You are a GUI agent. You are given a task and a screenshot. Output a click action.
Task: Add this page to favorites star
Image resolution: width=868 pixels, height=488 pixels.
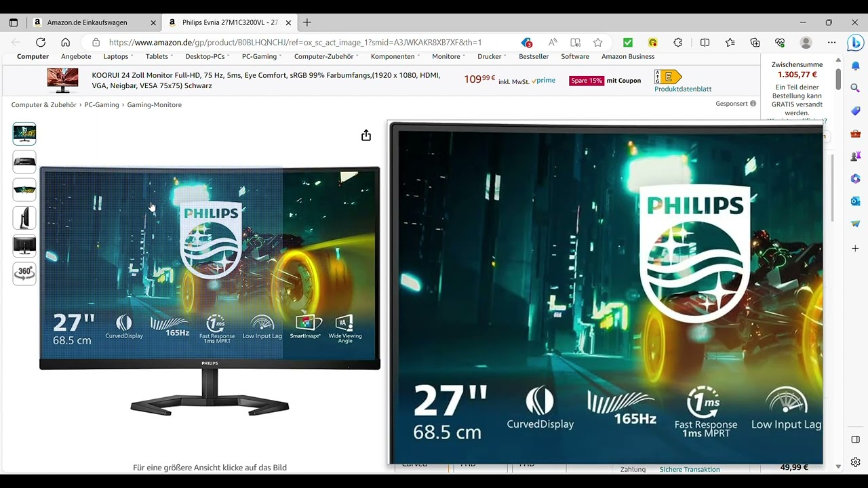tap(597, 42)
